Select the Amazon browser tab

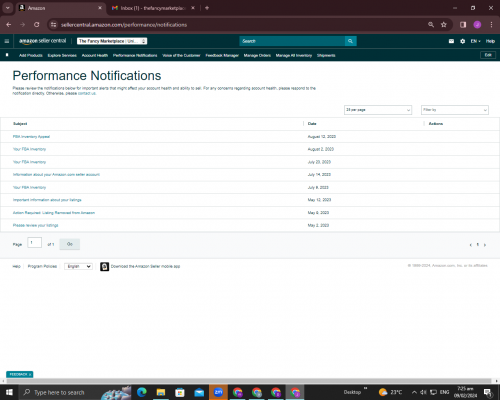click(61, 8)
